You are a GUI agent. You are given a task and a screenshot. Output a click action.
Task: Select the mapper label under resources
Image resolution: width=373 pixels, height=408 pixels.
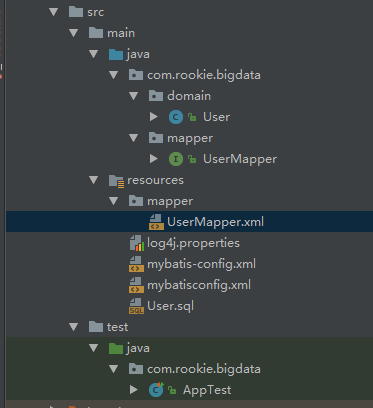pyautogui.click(x=170, y=202)
